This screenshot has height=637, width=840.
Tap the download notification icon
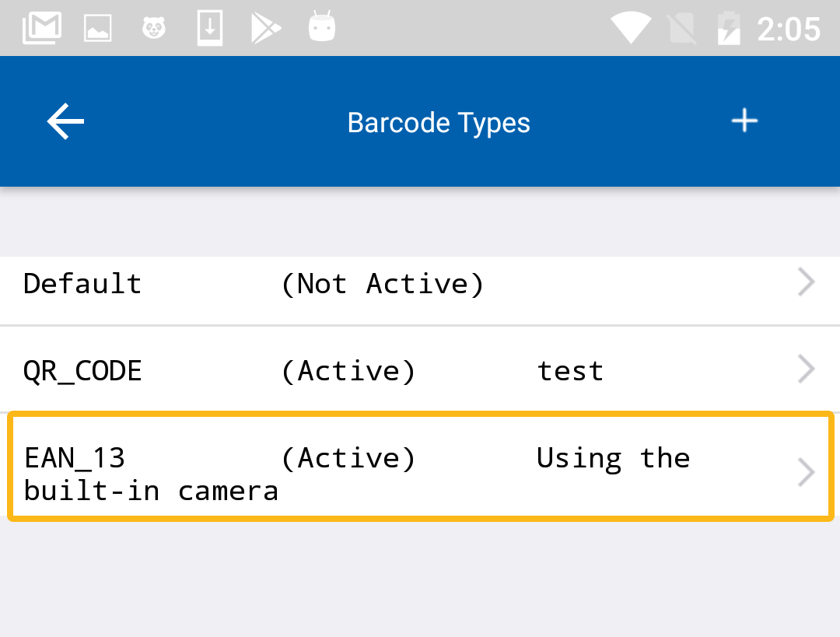pos(210,29)
